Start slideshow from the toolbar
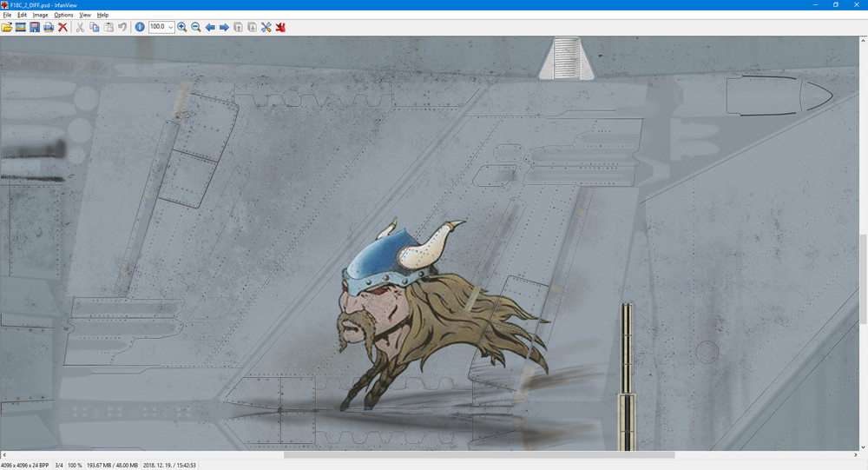The image size is (868, 470). (21, 27)
